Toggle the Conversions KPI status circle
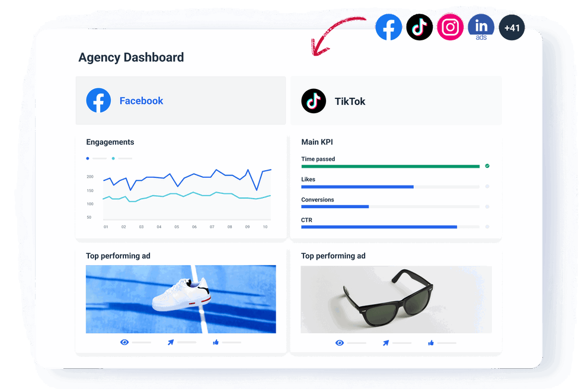This screenshot has width=588, height=389. 487,206
